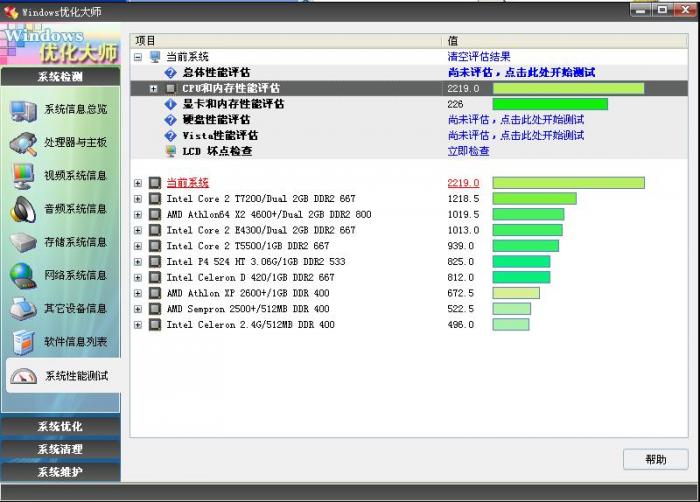
Task: Click chip icon beside Intel Core 2 E4300
Action: tap(155, 230)
